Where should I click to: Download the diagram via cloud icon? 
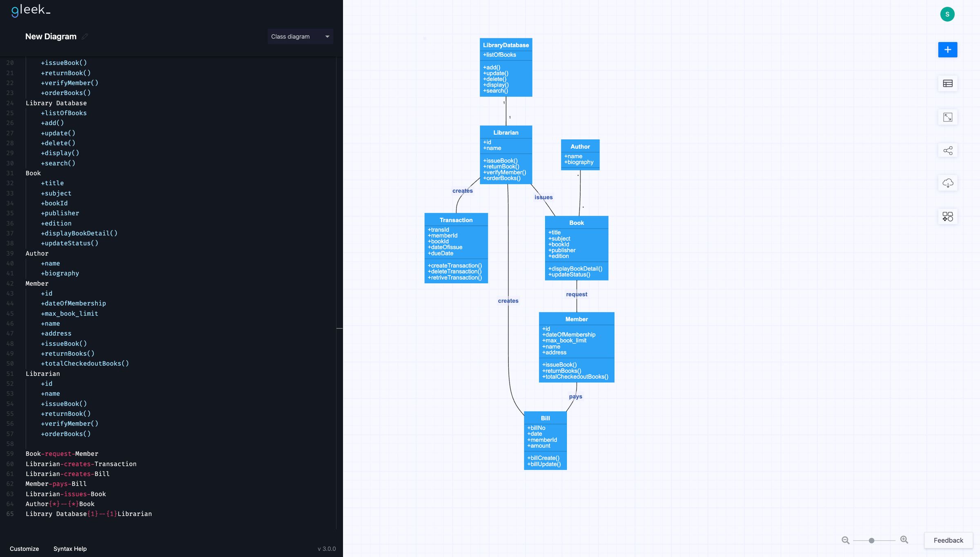(x=947, y=183)
